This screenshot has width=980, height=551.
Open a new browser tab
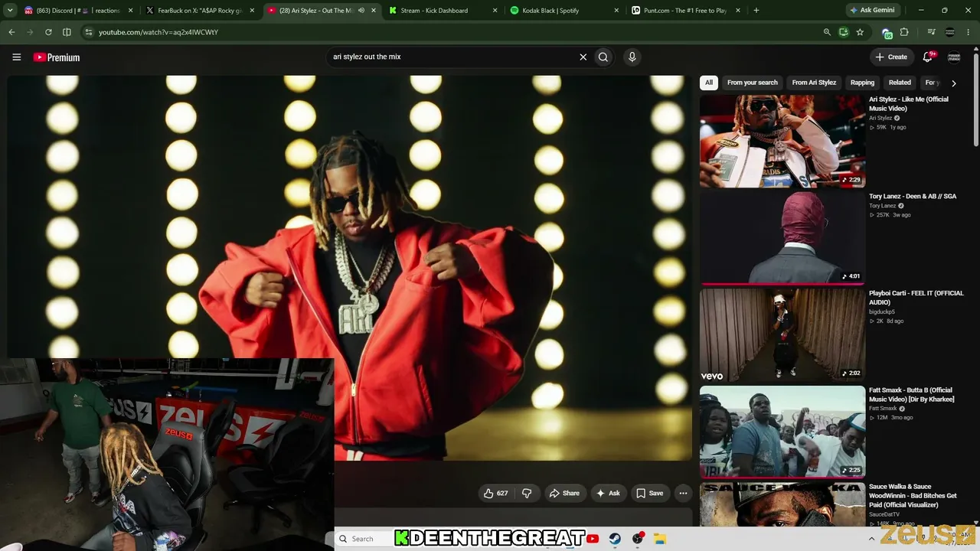[x=756, y=11]
